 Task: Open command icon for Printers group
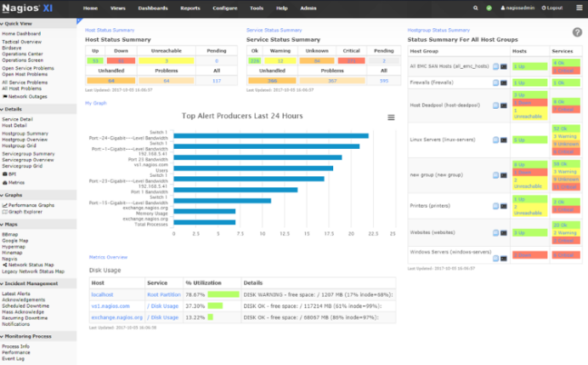click(504, 206)
